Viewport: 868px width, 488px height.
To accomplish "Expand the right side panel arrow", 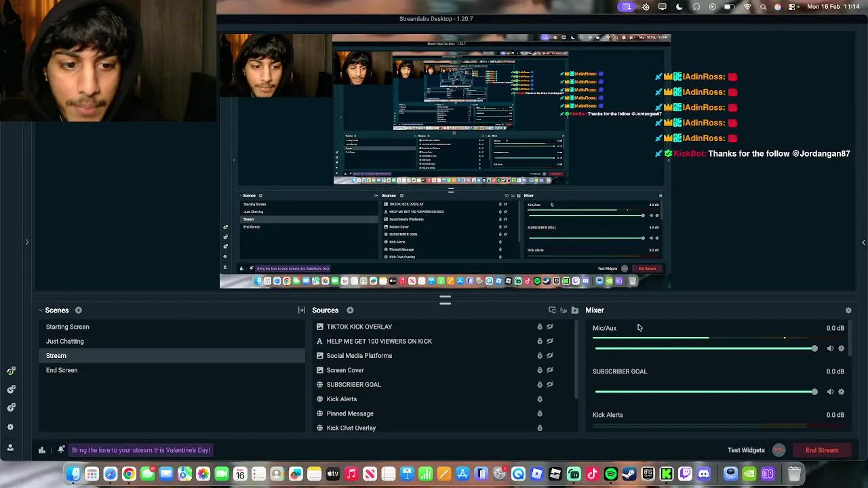I will click(863, 242).
